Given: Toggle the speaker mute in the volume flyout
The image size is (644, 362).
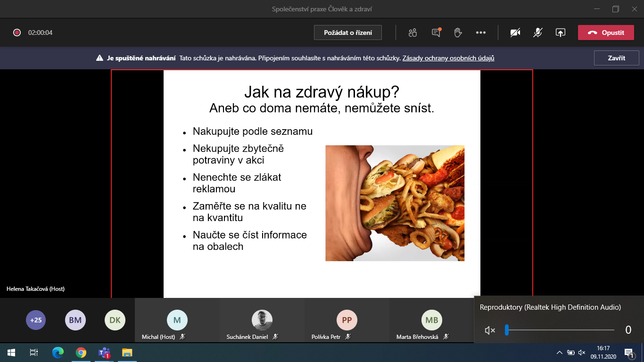Looking at the screenshot, I should 490,330.
